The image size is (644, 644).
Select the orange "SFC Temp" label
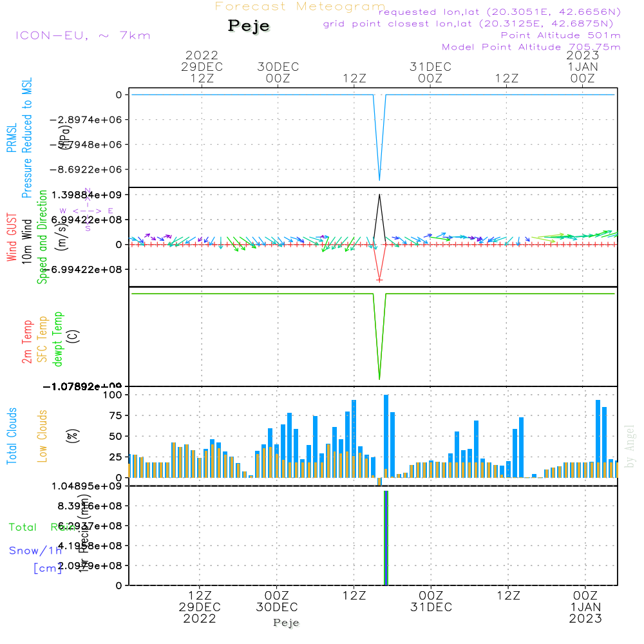[43, 339]
